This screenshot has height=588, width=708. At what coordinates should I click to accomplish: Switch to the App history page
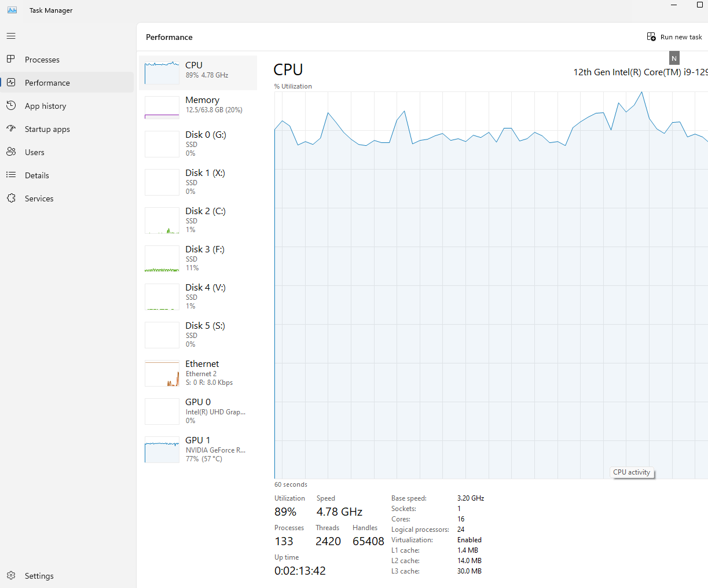pos(46,106)
